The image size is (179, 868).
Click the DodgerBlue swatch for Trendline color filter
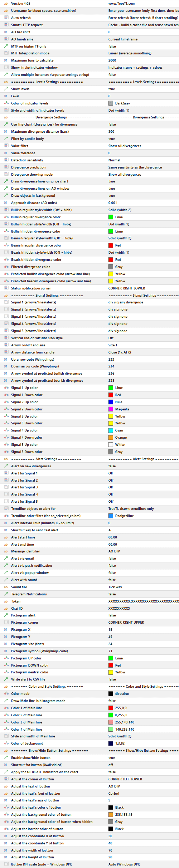click(x=111, y=516)
